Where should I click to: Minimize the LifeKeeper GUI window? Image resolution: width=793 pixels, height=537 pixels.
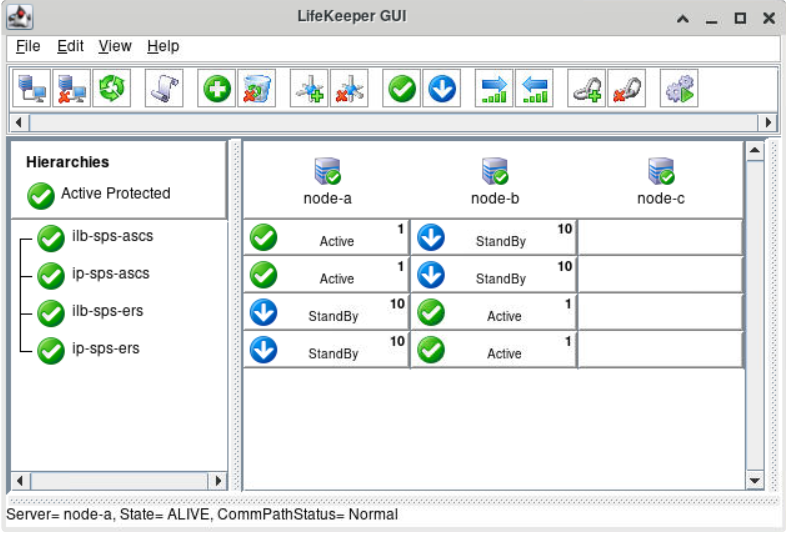[712, 21]
